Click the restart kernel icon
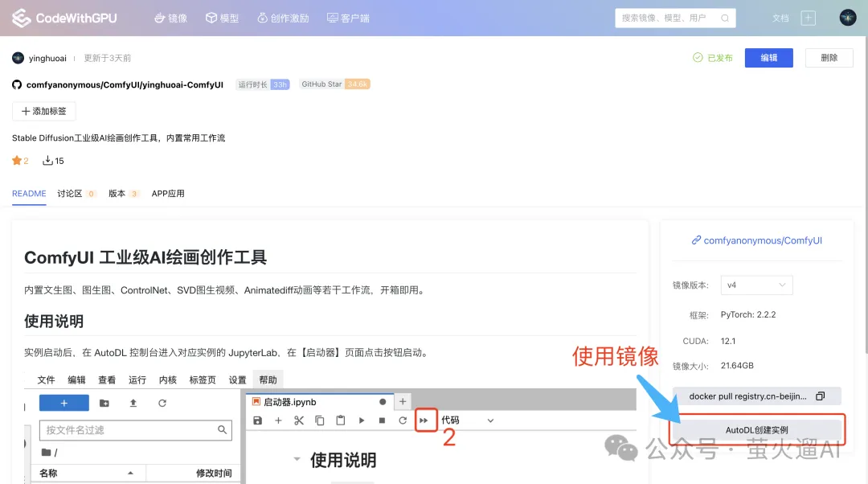Screen dimensions: 868x484 click(403, 420)
